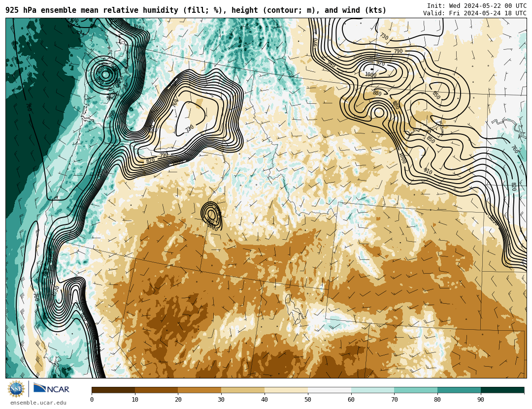532x409 pixels.
Task: Click the Init: Wed 2024-05-22 00 UTC text
Action: tap(477, 6)
